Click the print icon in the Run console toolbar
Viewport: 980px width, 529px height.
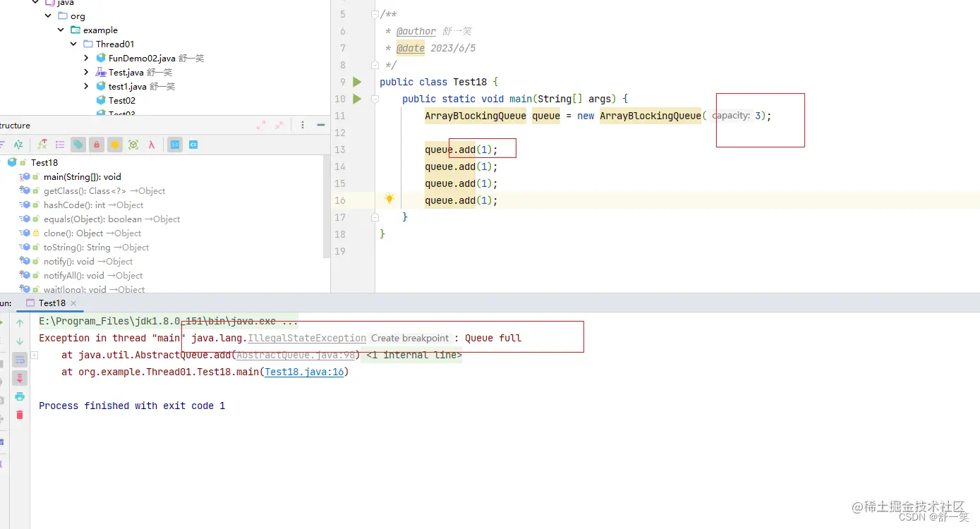coord(20,396)
